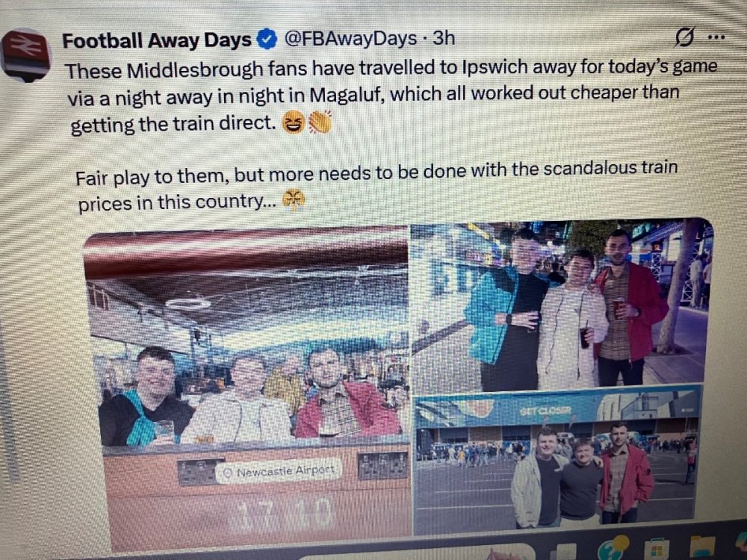
Task: Open the Football Away Days display name
Action: pos(157,40)
